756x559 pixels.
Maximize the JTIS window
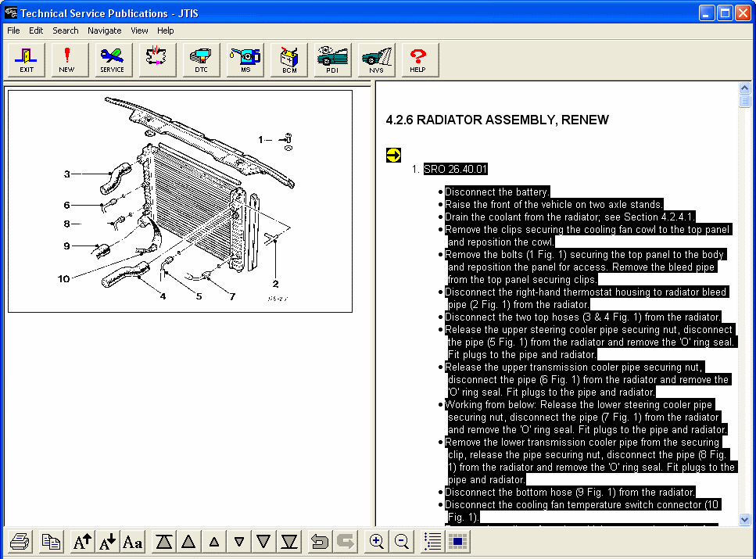pos(725,13)
